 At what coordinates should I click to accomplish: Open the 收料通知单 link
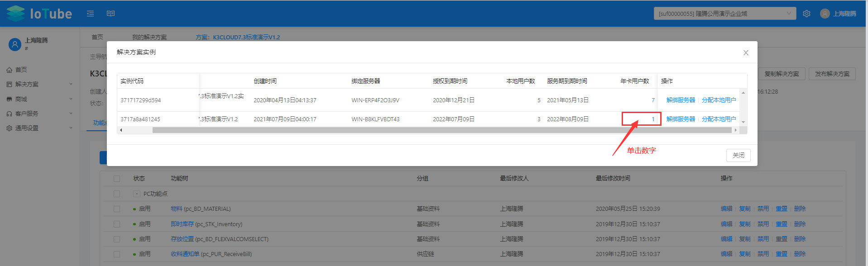[x=185, y=254]
